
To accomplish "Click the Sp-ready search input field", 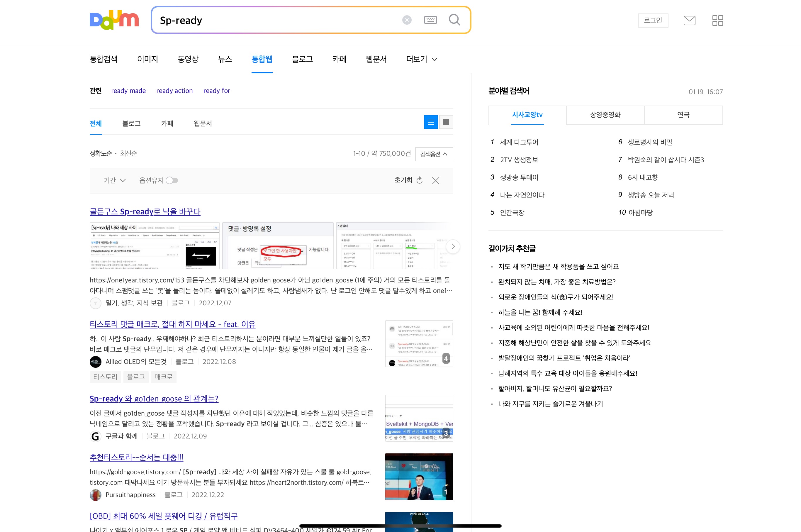I will (278, 20).
